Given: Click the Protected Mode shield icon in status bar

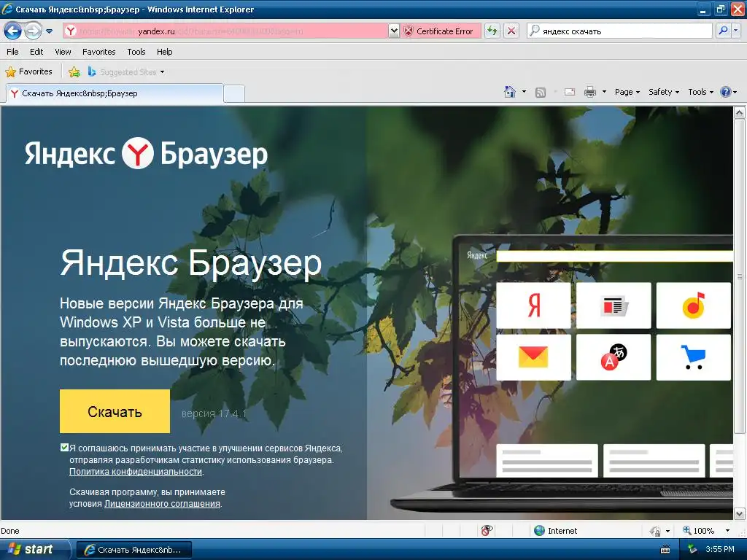Looking at the screenshot, I should point(656,531).
